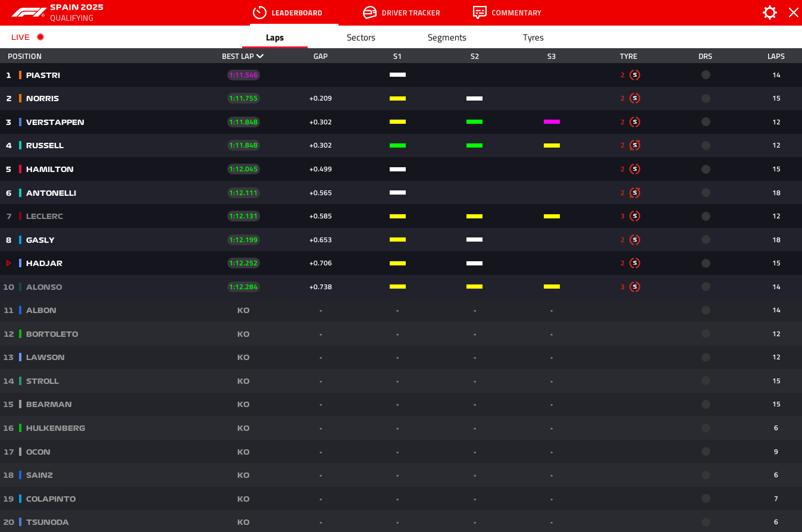The width and height of the screenshot is (802, 532).
Task: Open the Commentary tab
Action: (507, 12)
